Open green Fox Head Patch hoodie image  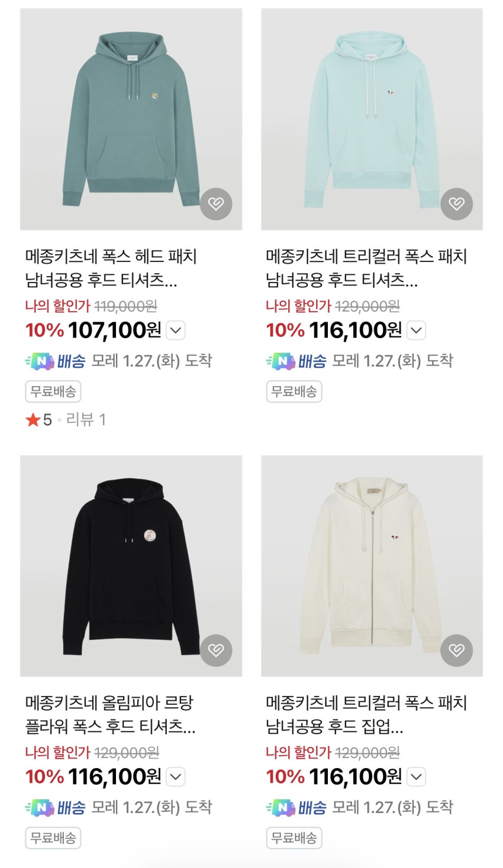coord(131,118)
